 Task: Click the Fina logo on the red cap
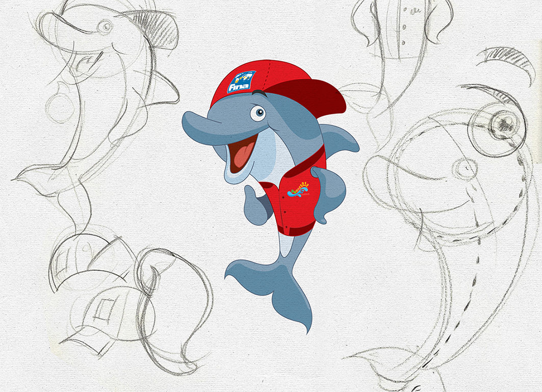pyautogui.click(x=241, y=82)
